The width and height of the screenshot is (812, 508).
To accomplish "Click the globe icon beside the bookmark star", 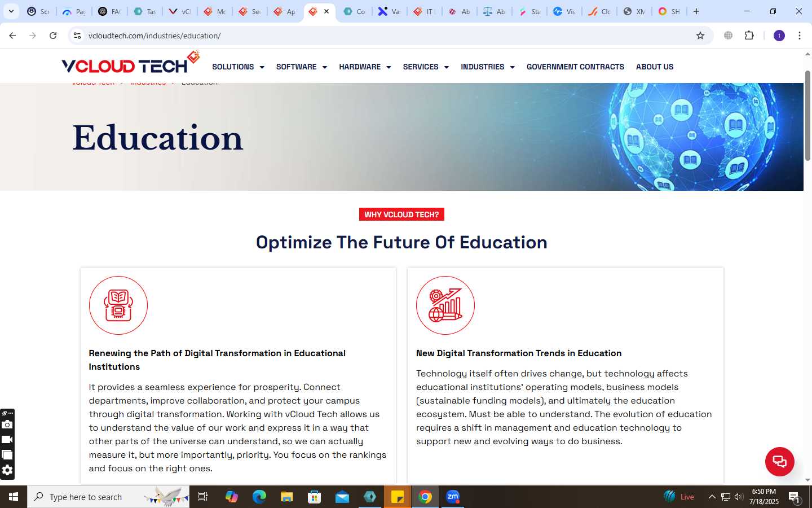I will 729,36.
